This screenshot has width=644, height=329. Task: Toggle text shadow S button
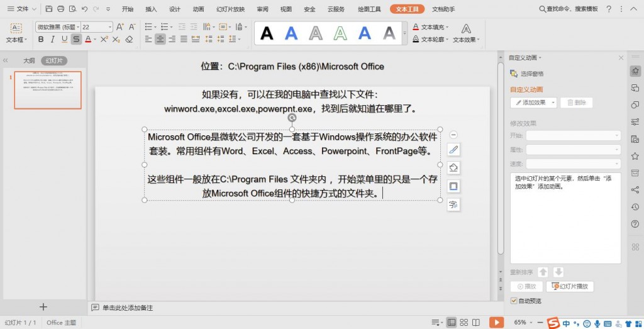point(76,40)
